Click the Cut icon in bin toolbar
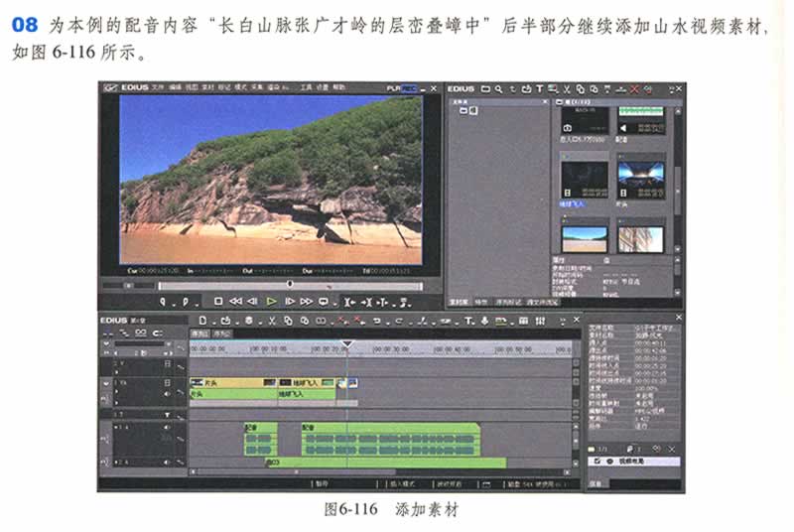794x532 pixels. pyautogui.click(x=567, y=89)
